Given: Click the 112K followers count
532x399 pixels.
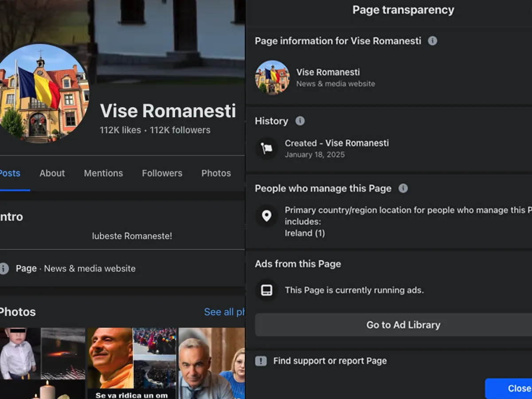Looking at the screenshot, I should [x=180, y=130].
